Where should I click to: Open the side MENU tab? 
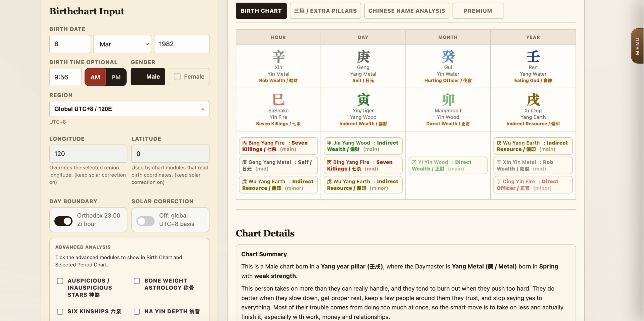click(637, 46)
